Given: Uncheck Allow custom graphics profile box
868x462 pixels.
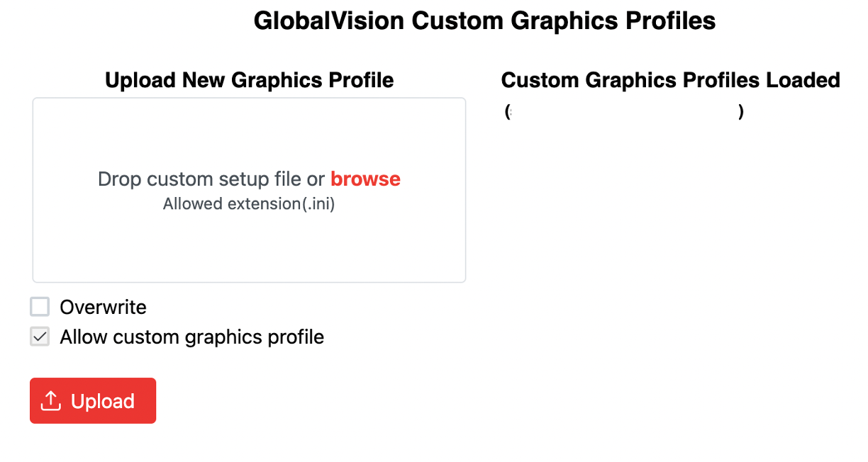Looking at the screenshot, I should click(40, 337).
